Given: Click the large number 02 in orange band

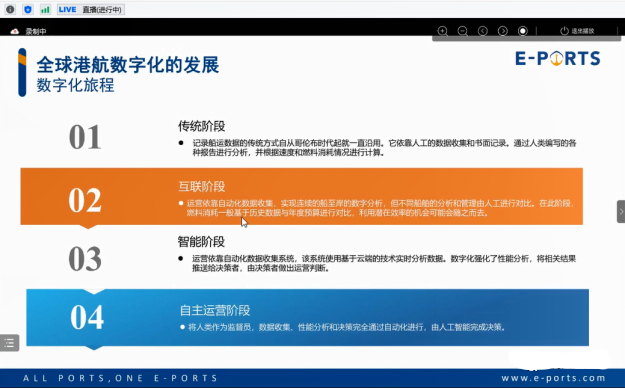Looking at the screenshot, I should coord(85,200).
